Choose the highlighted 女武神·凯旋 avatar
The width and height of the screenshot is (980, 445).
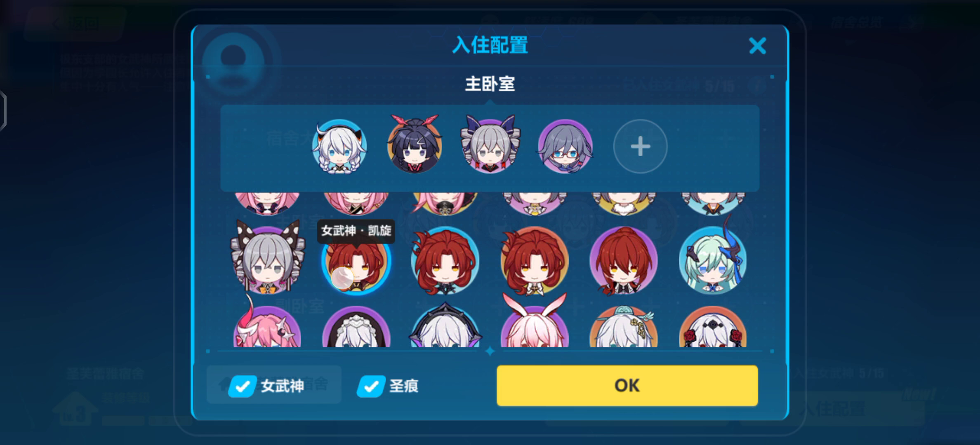coord(356,260)
